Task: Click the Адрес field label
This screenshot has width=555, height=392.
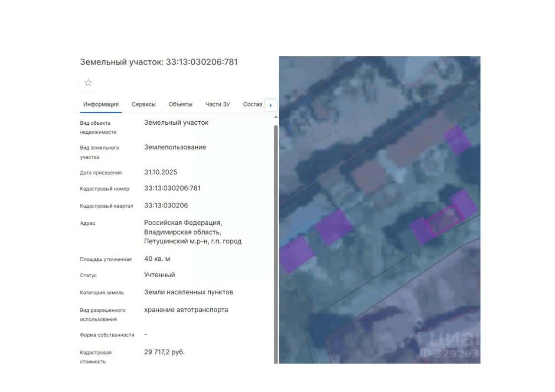Action: coord(88,223)
